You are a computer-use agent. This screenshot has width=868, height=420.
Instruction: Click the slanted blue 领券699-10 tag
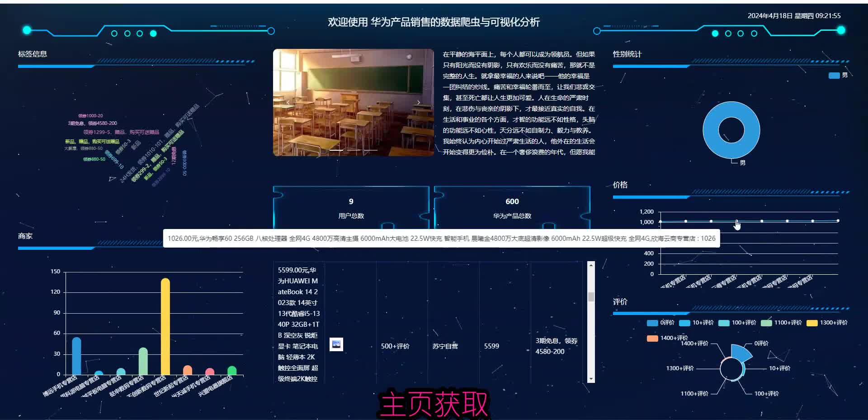pyautogui.click(x=115, y=160)
